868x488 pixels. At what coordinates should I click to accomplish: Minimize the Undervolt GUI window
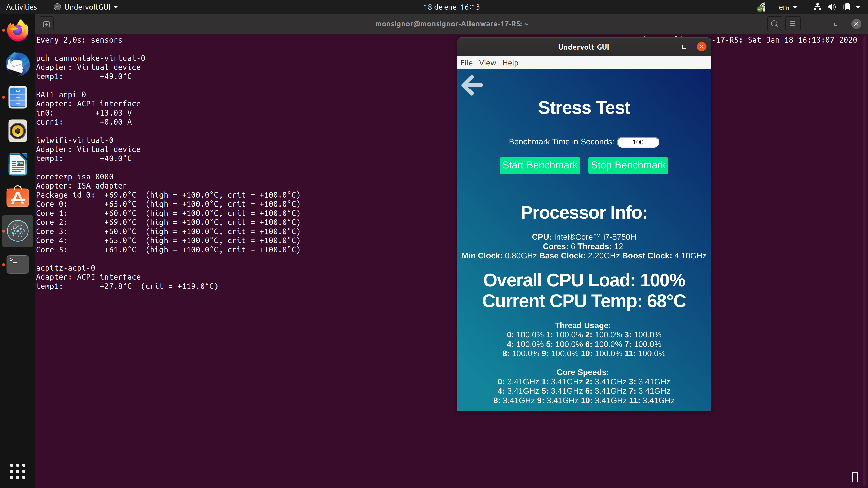point(667,47)
